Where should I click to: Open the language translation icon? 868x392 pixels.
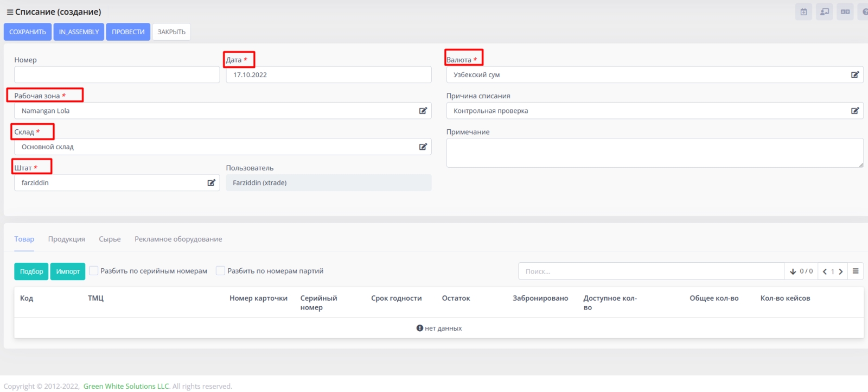845,12
